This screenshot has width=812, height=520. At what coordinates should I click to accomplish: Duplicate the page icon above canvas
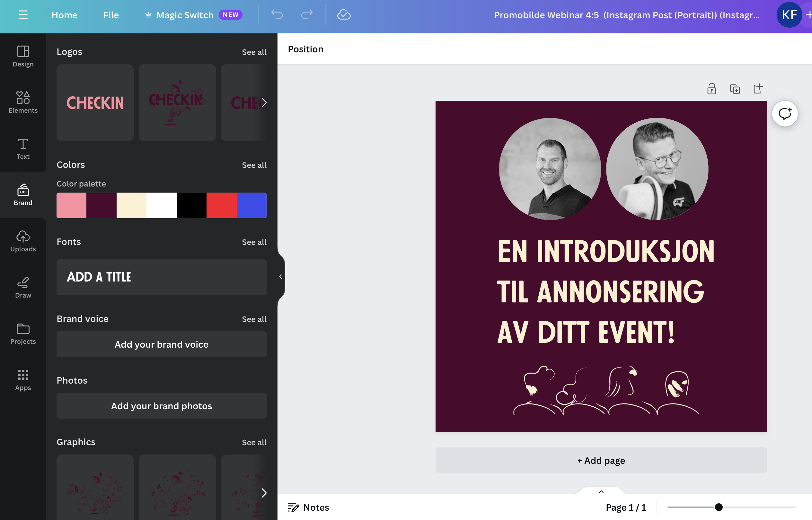[735, 89]
